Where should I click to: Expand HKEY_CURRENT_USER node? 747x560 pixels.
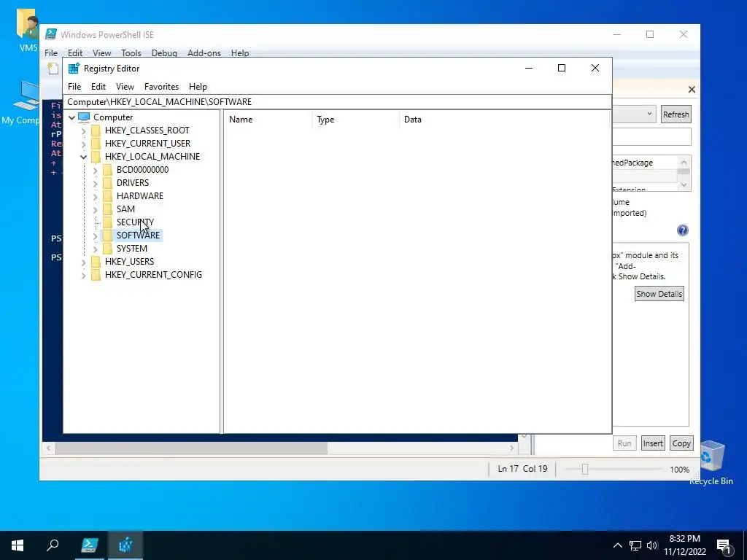coord(84,144)
